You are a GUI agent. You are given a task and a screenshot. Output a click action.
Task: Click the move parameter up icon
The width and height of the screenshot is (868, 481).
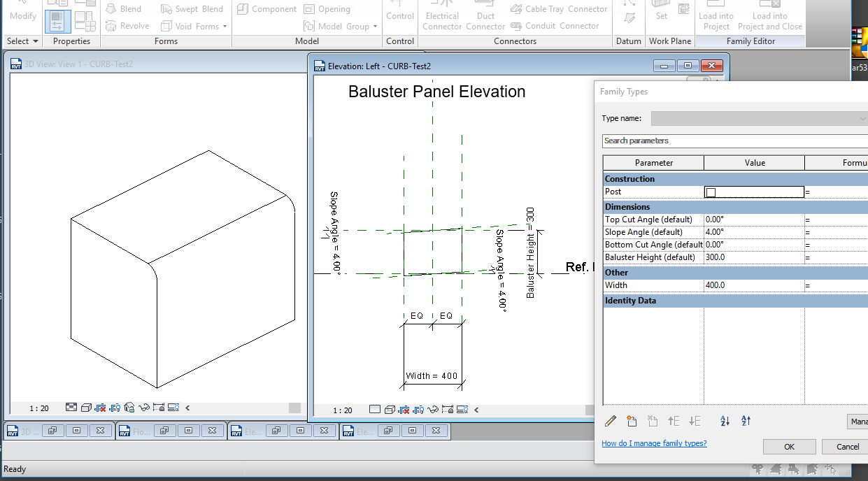click(x=674, y=421)
